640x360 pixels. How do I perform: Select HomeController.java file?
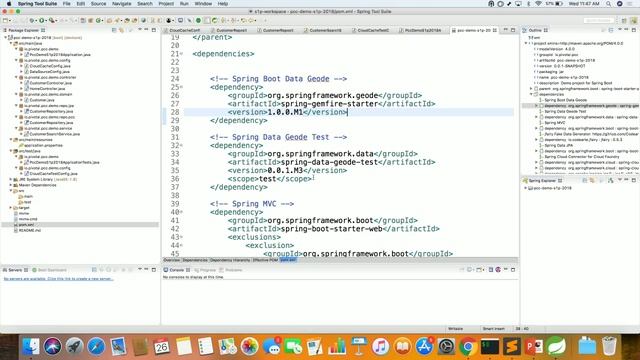pyautogui.click(x=47, y=89)
